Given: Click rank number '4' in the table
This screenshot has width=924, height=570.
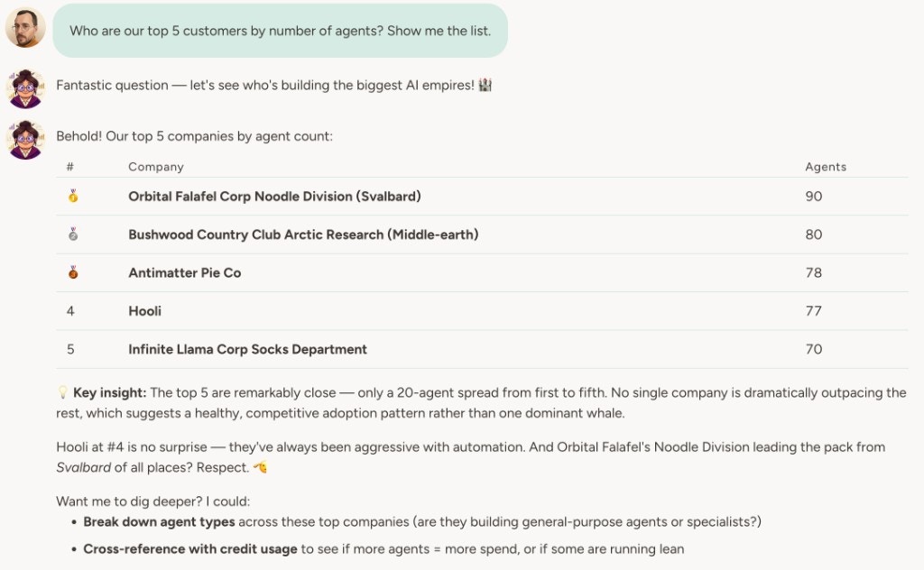Looking at the screenshot, I should (x=70, y=311).
